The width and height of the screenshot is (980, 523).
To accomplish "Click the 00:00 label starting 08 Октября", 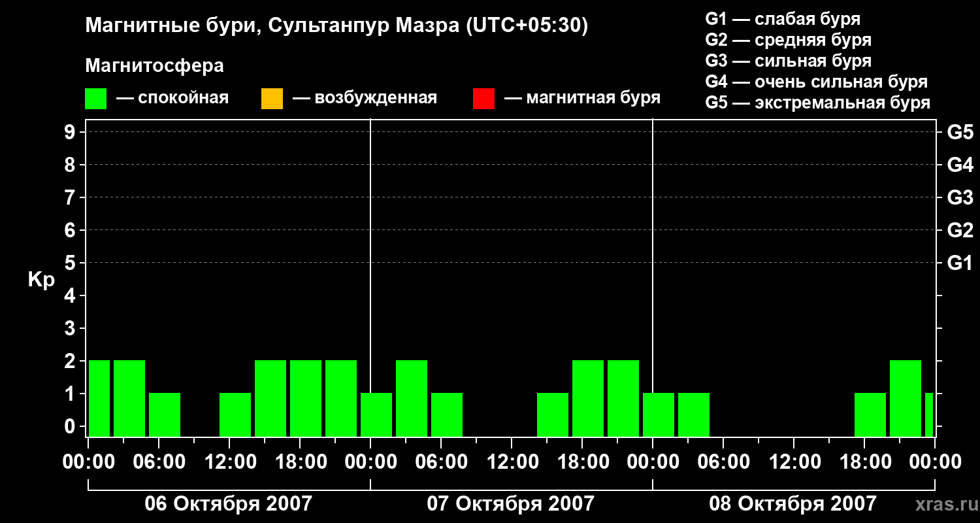I will click(x=653, y=462).
